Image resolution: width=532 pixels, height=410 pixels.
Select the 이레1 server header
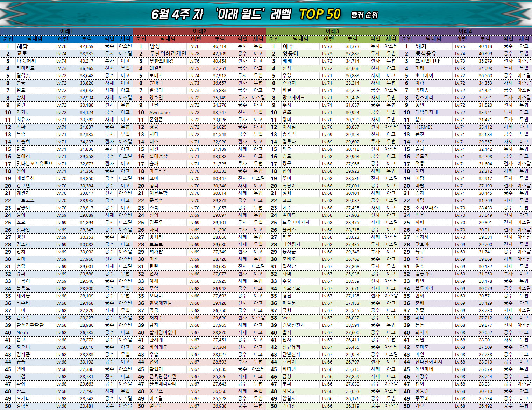(x=66, y=31)
